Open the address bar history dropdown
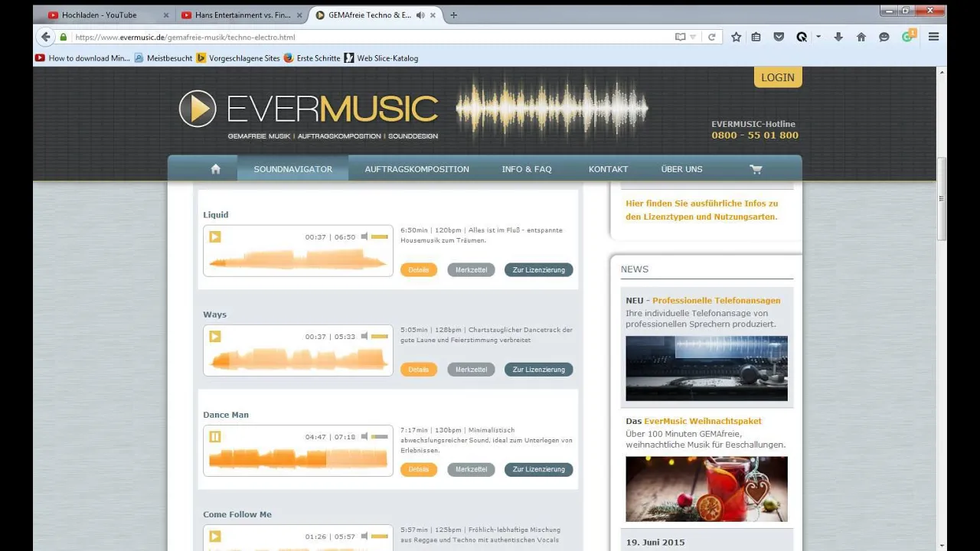 point(693,37)
